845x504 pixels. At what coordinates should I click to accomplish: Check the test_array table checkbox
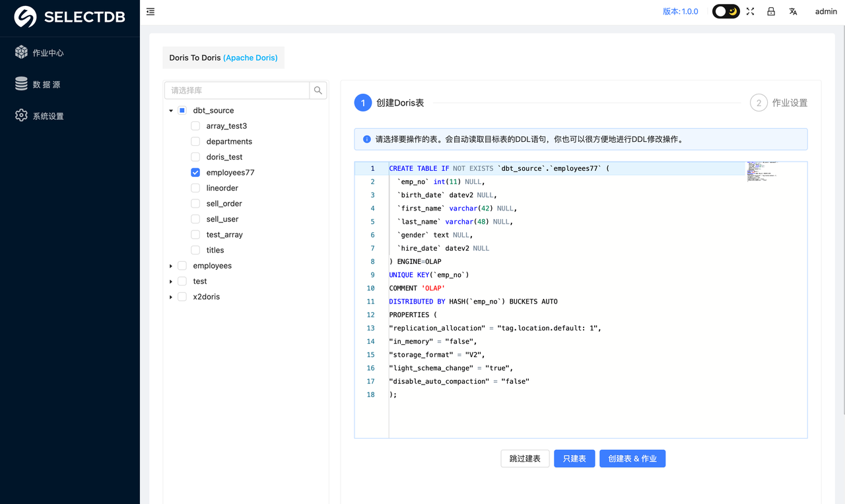(x=195, y=234)
